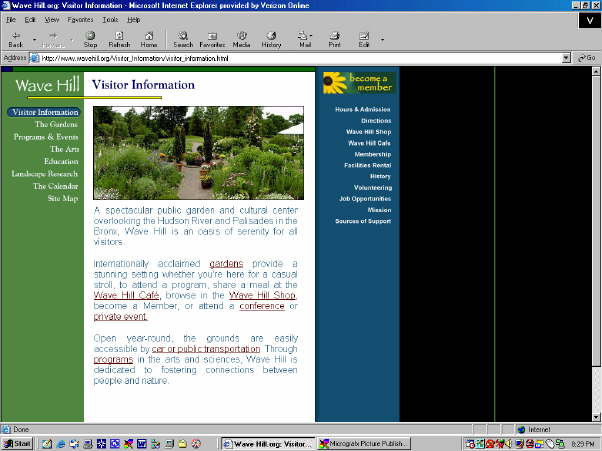Click the address bar URL field
The image size is (602, 451).
coord(296,58)
